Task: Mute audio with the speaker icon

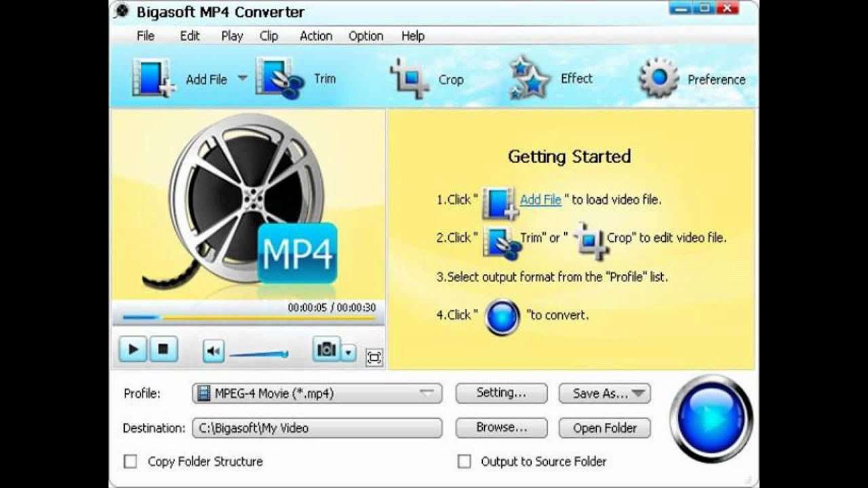Action: (214, 350)
